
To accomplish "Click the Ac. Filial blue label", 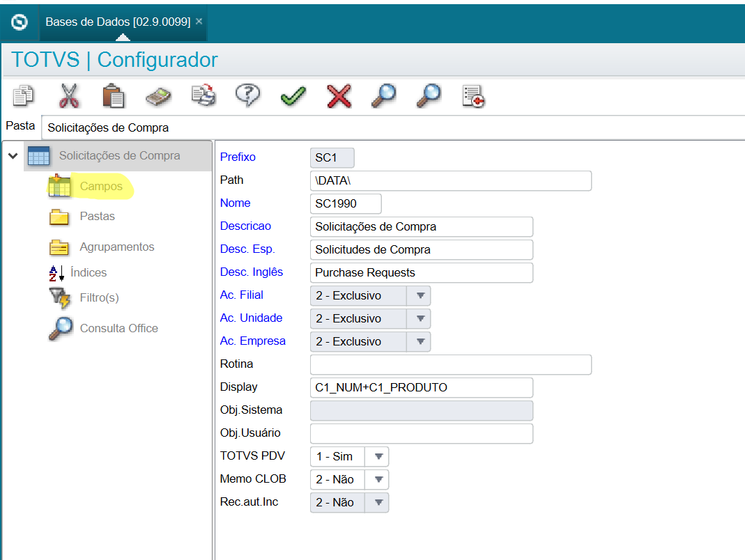I will 241,295.
